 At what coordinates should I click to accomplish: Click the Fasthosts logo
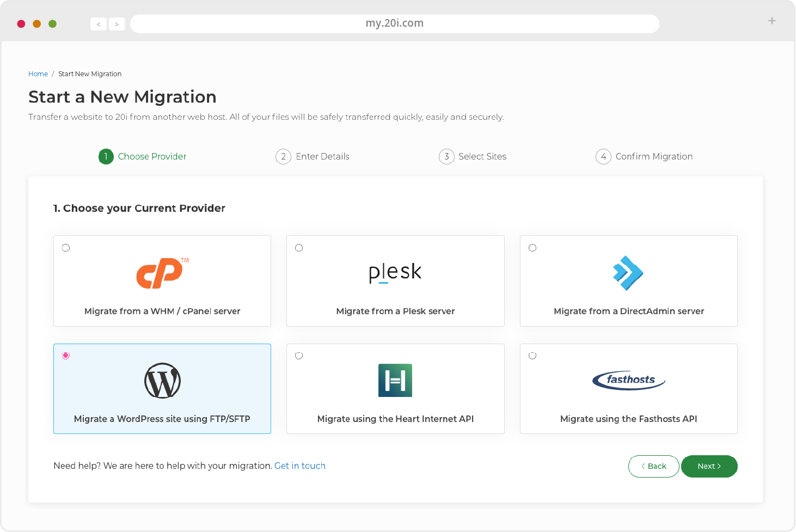coord(629,380)
